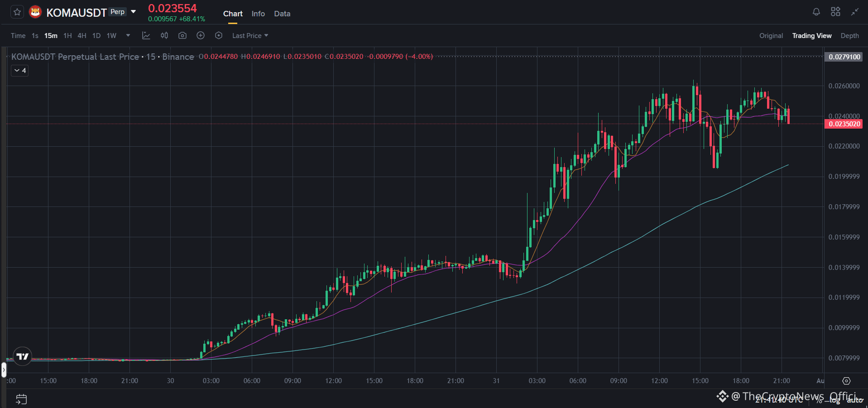Click the 0.0079999 price axis label
The height and width of the screenshot is (408, 868).
[x=844, y=358]
